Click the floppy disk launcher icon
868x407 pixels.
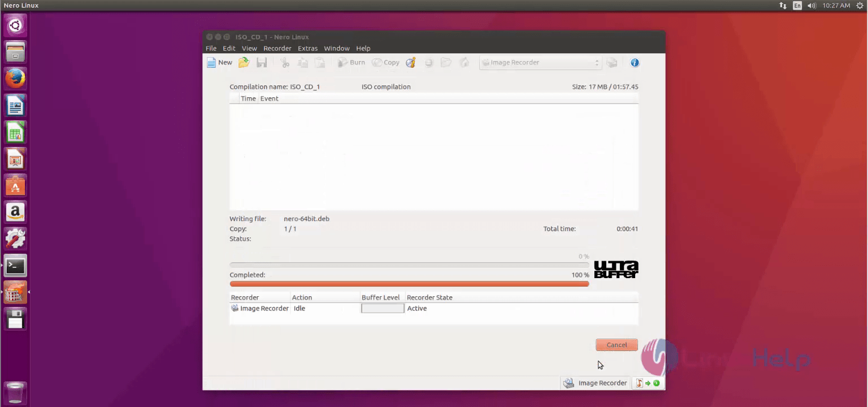(x=15, y=319)
